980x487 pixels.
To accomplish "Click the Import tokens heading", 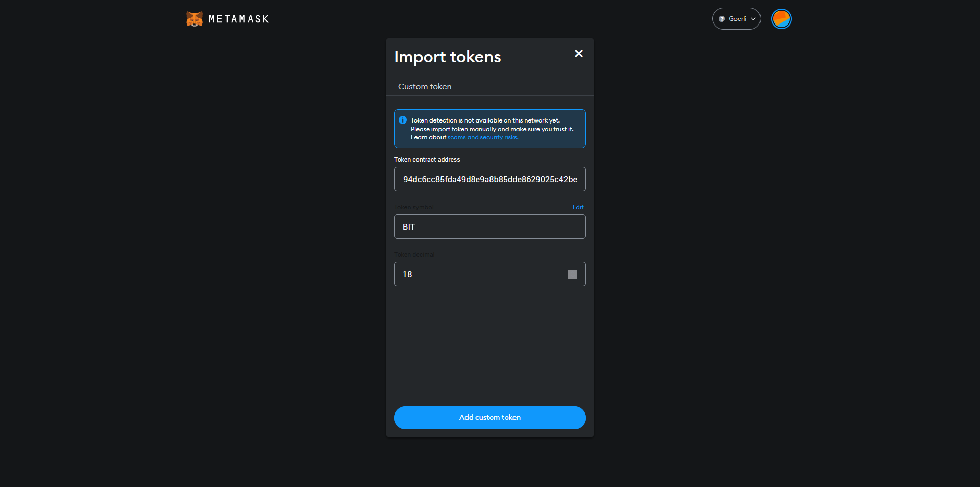I will [x=447, y=57].
